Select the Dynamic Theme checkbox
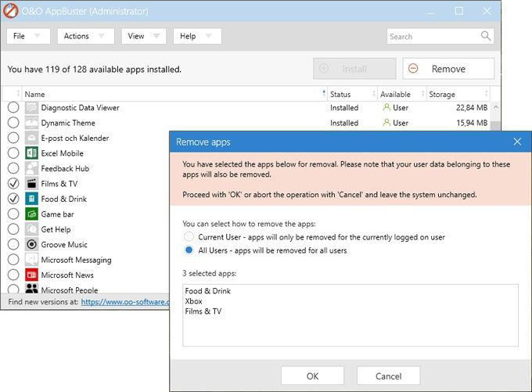This screenshot has width=532, height=392. (x=13, y=123)
